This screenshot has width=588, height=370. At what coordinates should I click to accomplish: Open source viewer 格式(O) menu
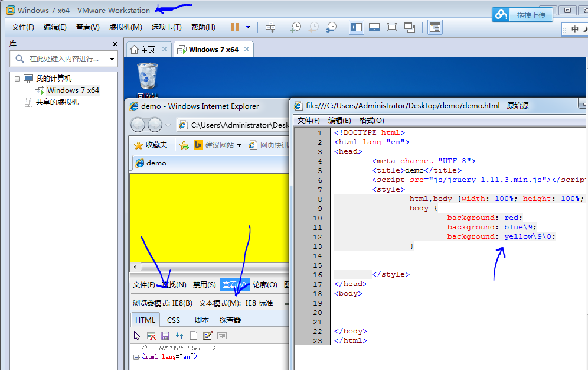371,121
